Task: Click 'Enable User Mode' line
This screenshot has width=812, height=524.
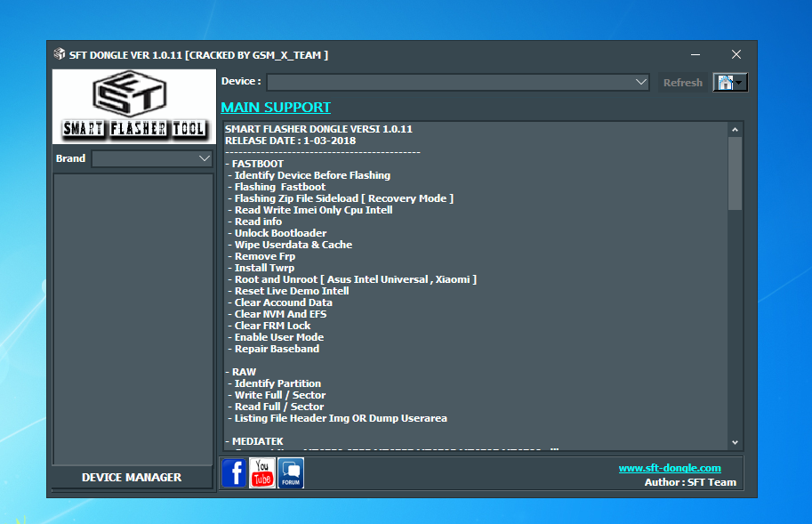Action: [275, 337]
